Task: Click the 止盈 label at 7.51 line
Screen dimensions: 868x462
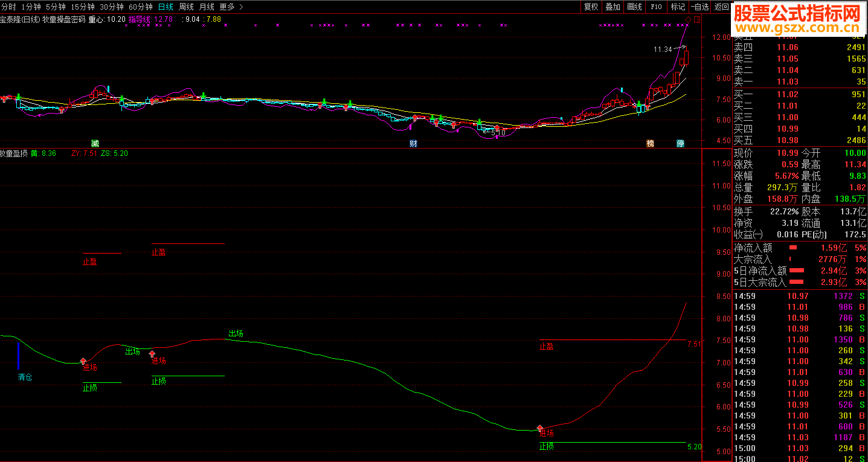Action: (x=547, y=347)
